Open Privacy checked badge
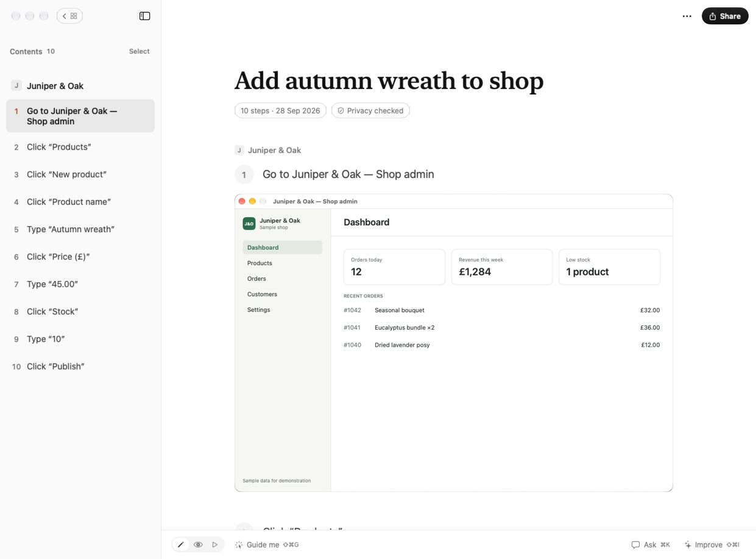This screenshot has width=756, height=559. pos(370,110)
